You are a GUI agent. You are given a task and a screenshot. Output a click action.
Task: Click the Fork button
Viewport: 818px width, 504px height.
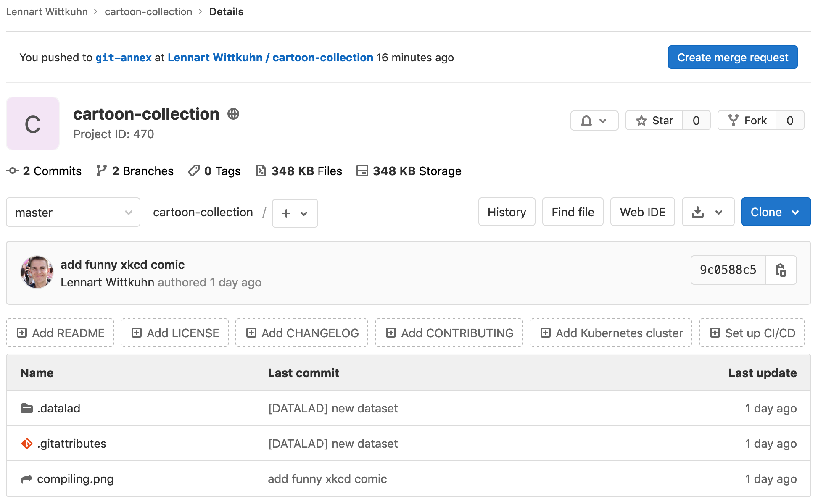[x=747, y=121]
